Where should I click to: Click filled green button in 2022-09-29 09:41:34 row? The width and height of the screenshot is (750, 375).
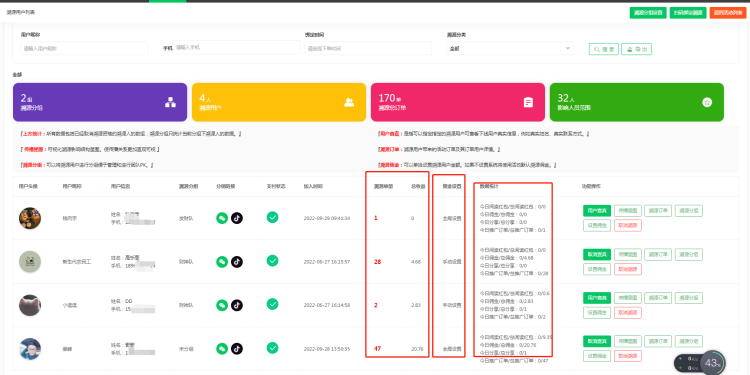pos(596,211)
